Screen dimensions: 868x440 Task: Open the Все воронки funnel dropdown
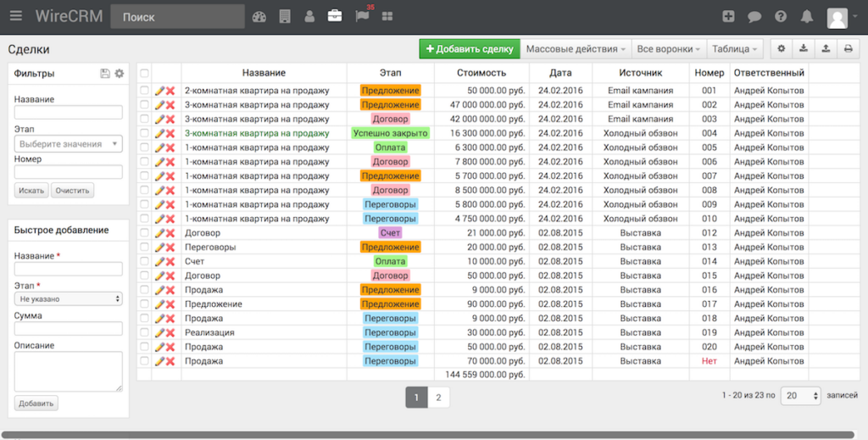[x=669, y=49]
